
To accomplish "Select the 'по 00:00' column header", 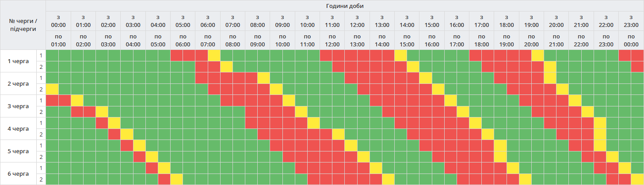I will pos(631,40).
